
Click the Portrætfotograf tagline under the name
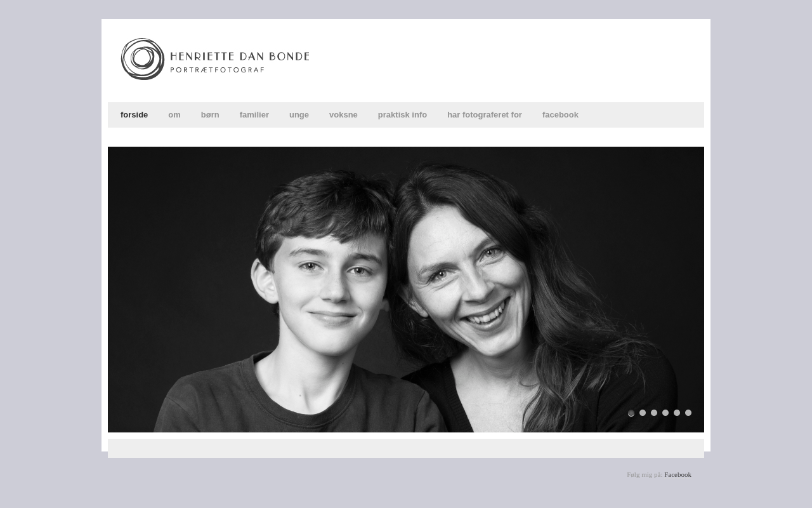[x=217, y=70]
